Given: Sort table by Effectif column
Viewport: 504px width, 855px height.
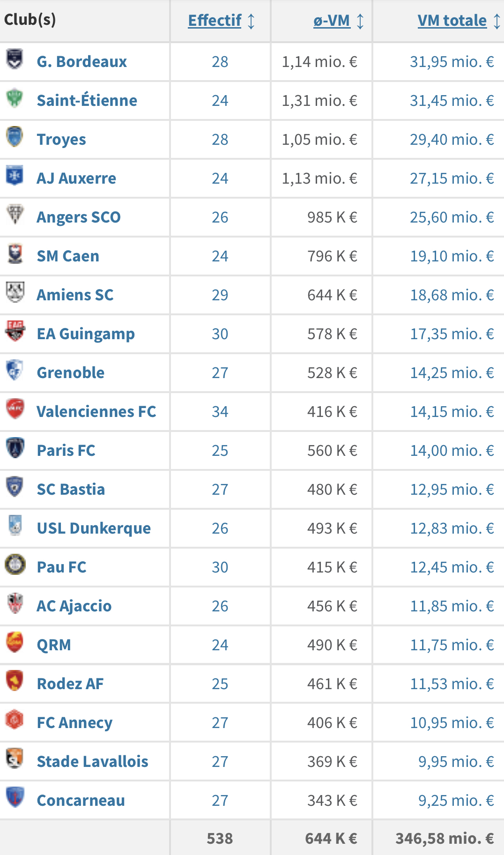Looking at the screenshot, I should 215,21.
